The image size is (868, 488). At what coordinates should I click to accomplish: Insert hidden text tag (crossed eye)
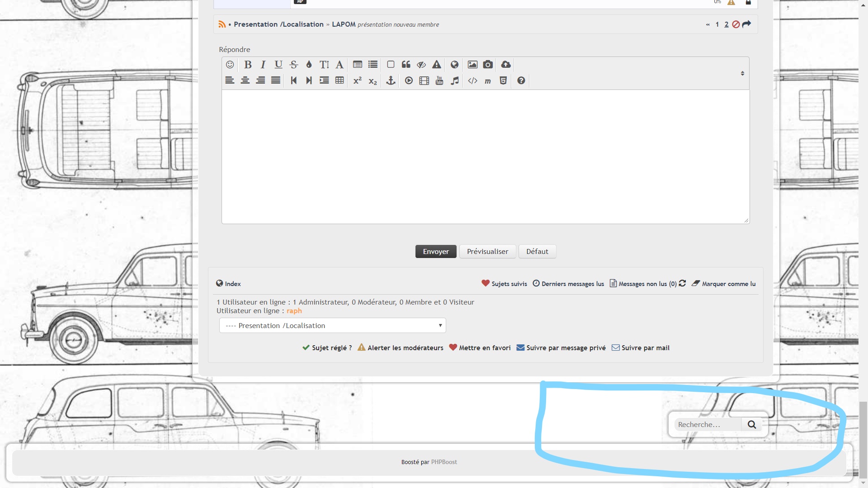coord(421,65)
